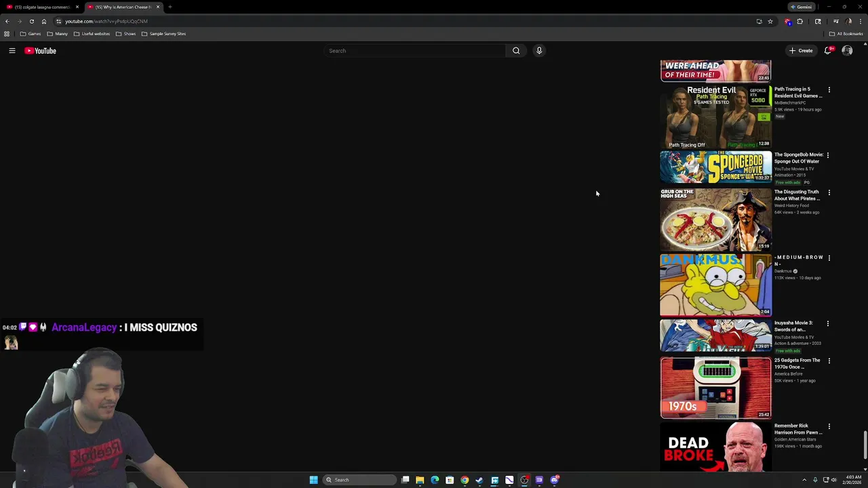868x488 pixels.
Task: Click title '25 Gadgets From The 1970s Once'
Action: point(797,363)
